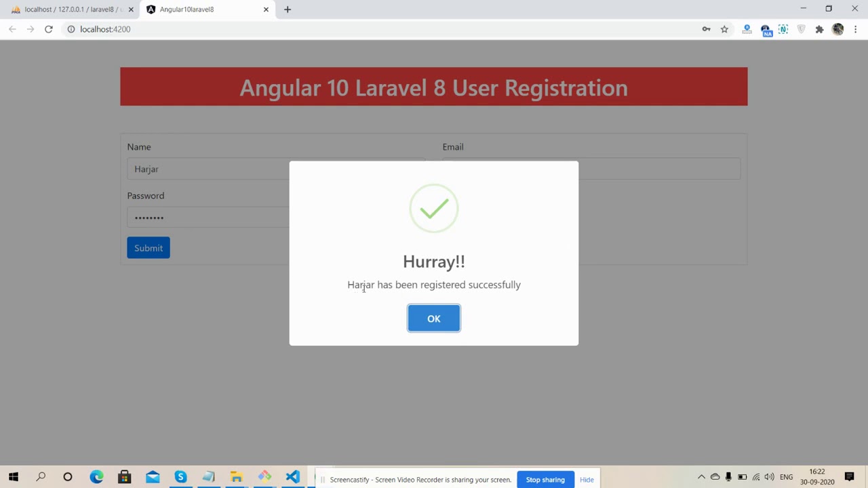Open the extension icon with the NA badge
This screenshot has width=868, height=488.
(x=766, y=30)
